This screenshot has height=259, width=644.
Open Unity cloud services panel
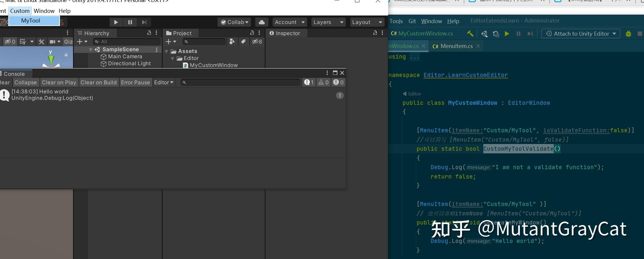[x=262, y=22]
